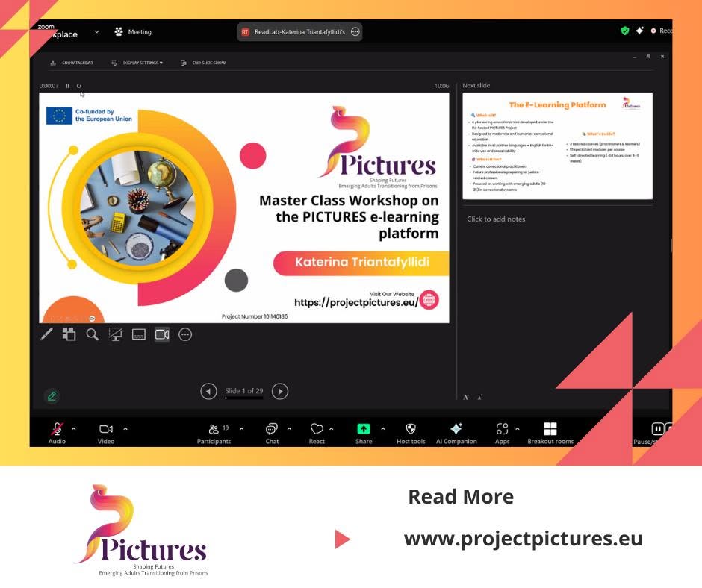
Task: Click the green annotate pencil icon
Action: (x=52, y=396)
